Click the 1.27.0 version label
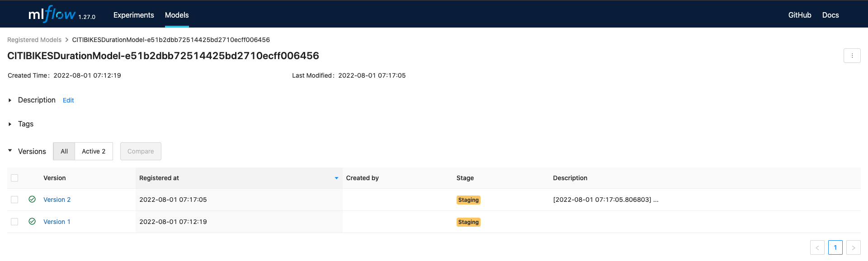This screenshot has width=868, height=261. point(87,17)
